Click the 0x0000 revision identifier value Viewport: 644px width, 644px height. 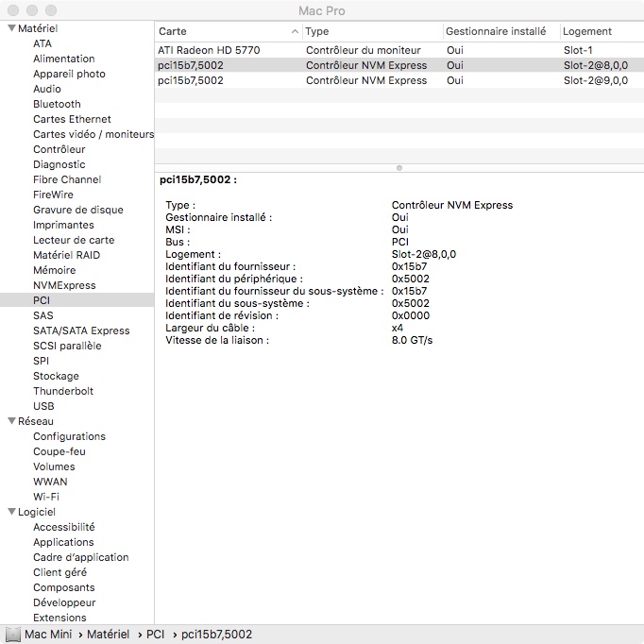coord(411,315)
